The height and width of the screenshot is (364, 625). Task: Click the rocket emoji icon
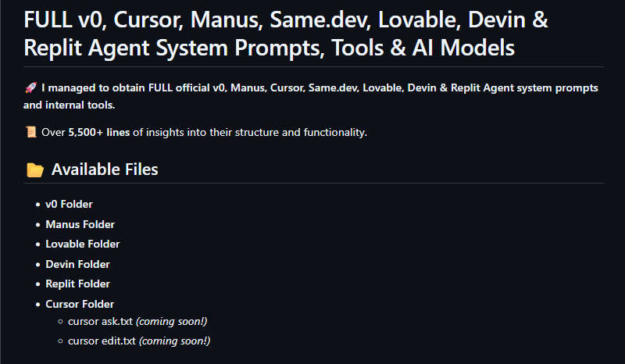pyautogui.click(x=30, y=87)
